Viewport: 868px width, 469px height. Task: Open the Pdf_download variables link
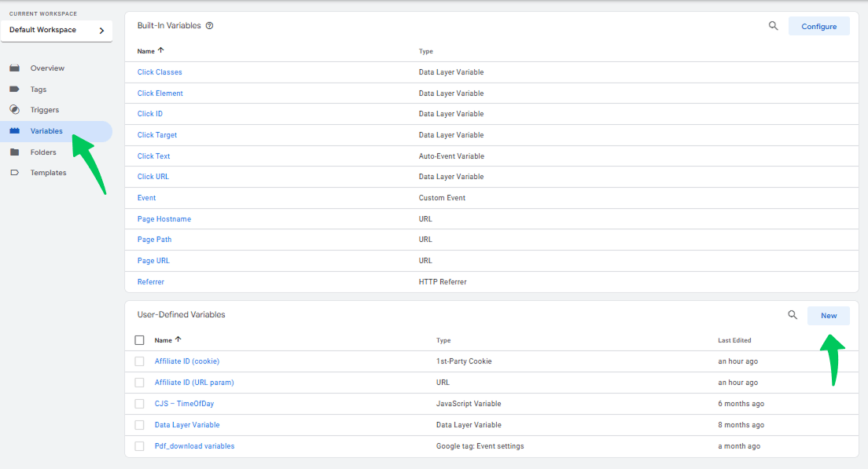click(194, 446)
